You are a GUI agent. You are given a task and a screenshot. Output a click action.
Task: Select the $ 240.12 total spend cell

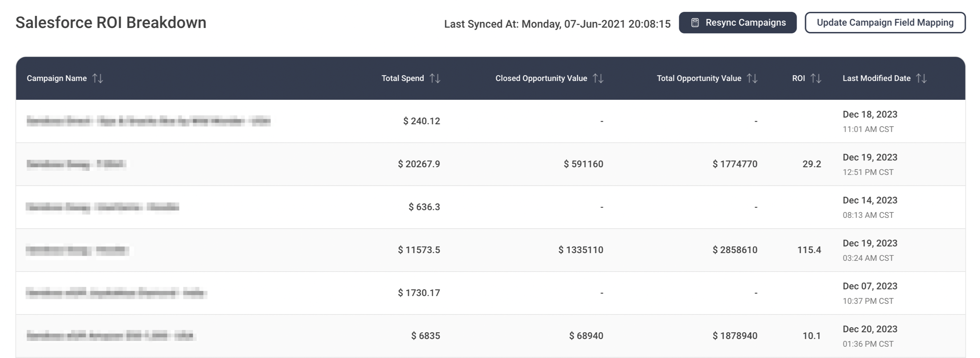pyautogui.click(x=421, y=121)
